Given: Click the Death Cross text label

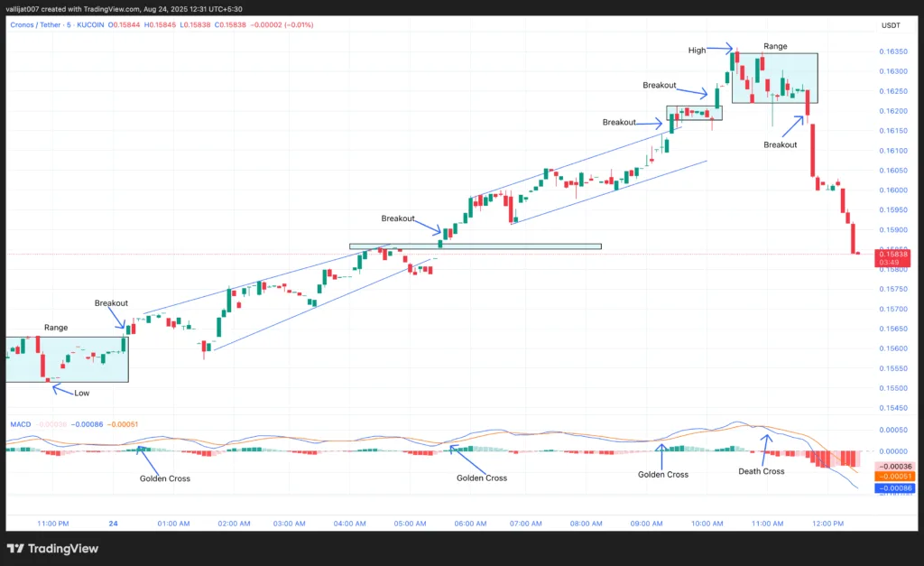Looking at the screenshot, I should 762,471.
